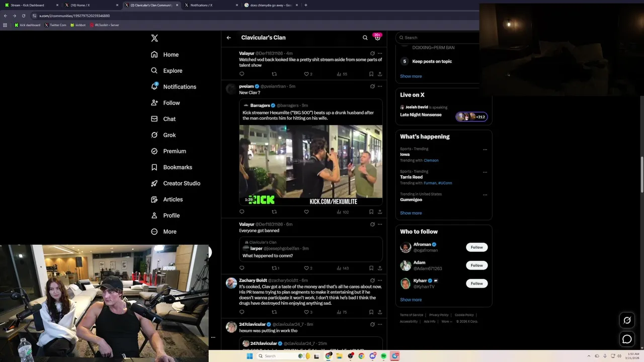The image size is (644, 362).
Task: Open more options for Iowa trend
Action: click(485, 149)
